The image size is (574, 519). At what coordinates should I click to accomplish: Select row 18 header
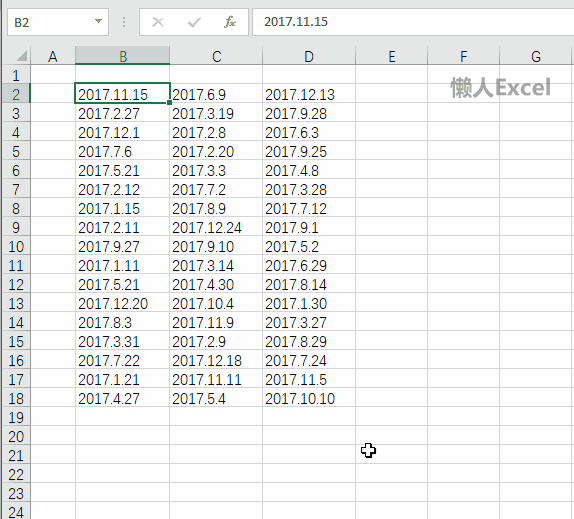(x=16, y=399)
